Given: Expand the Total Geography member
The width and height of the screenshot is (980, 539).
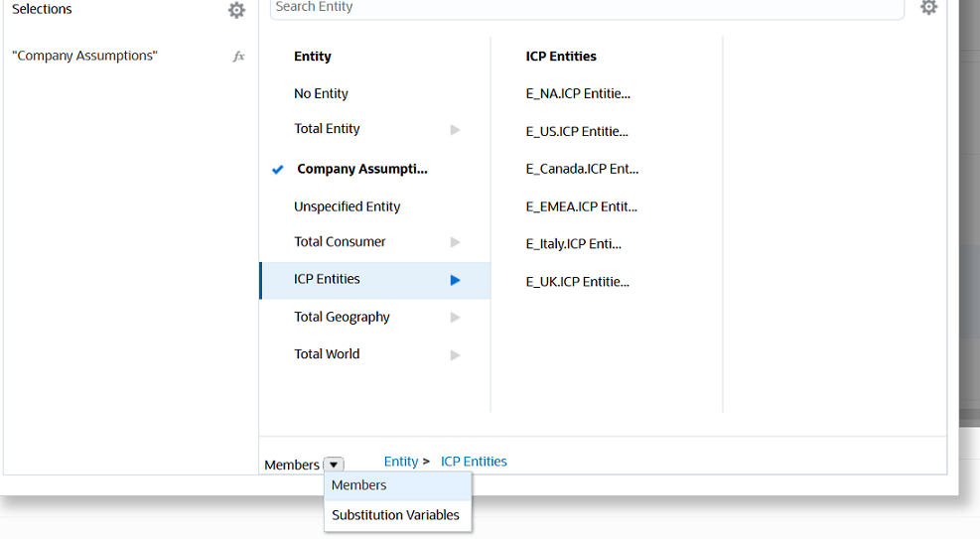Looking at the screenshot, I should click(455, 318).
